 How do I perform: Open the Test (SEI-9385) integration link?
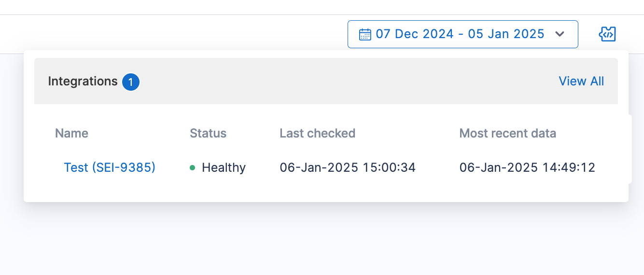pos(110,167)
